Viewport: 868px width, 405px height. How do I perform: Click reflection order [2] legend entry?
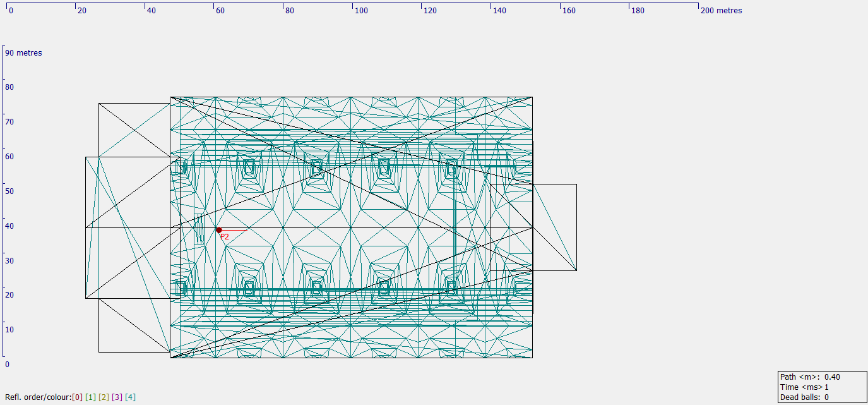tap(104, 397)
